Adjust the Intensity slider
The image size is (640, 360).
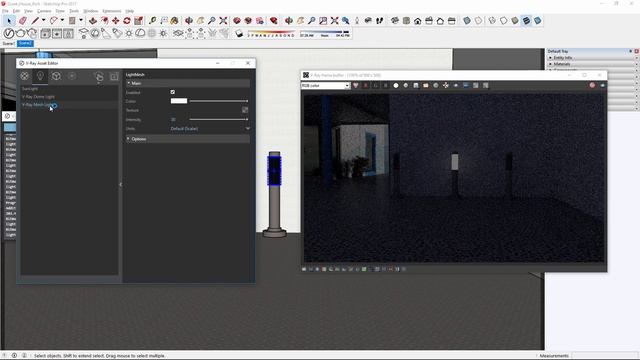(x=218, y=119)
